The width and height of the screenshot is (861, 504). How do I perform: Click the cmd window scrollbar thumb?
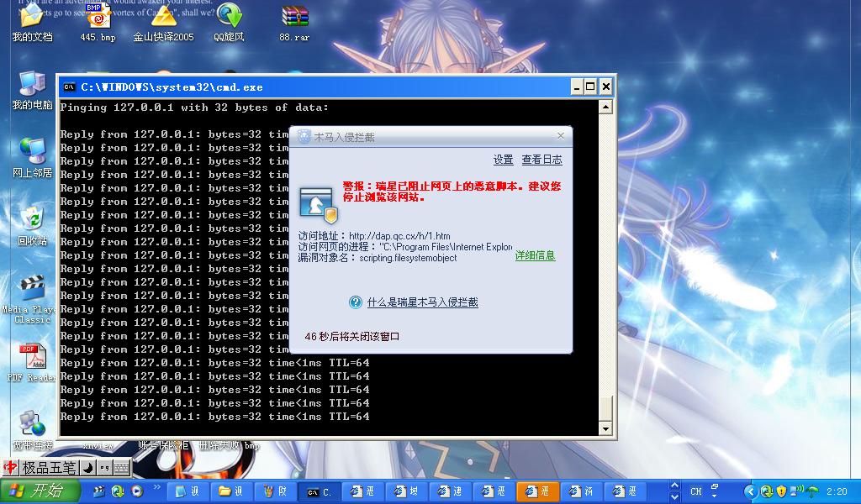[605, 408]
